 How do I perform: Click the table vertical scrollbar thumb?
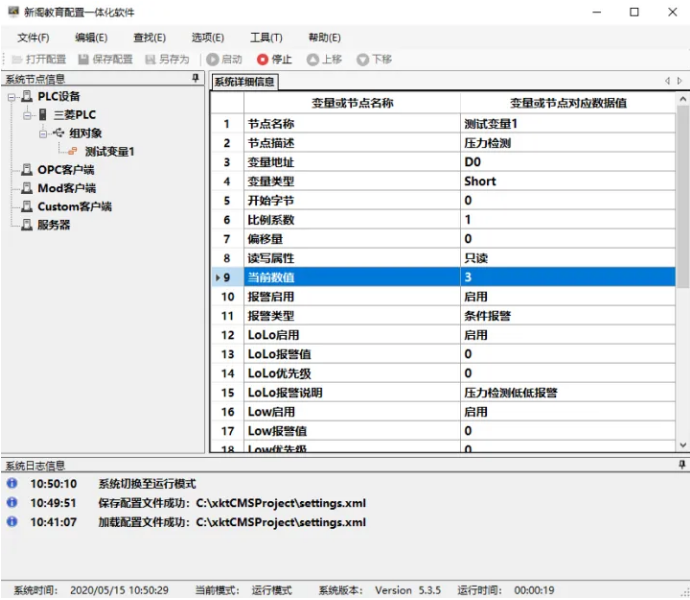click(683, 196)
